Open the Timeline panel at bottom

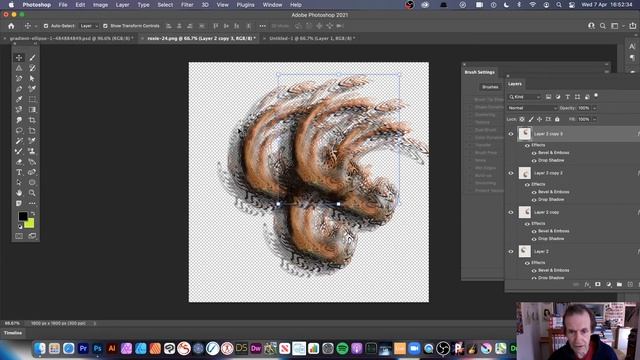pos(13,333)
